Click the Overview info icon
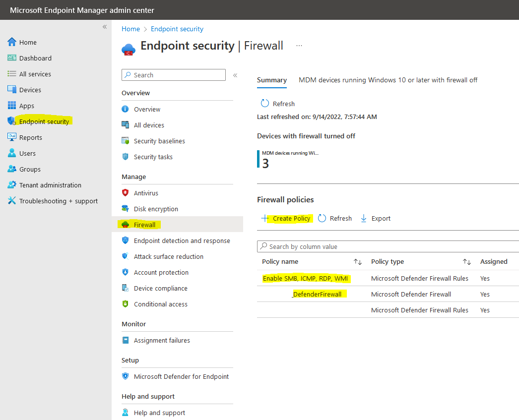519x420 pixels. [x=125, y=109]
